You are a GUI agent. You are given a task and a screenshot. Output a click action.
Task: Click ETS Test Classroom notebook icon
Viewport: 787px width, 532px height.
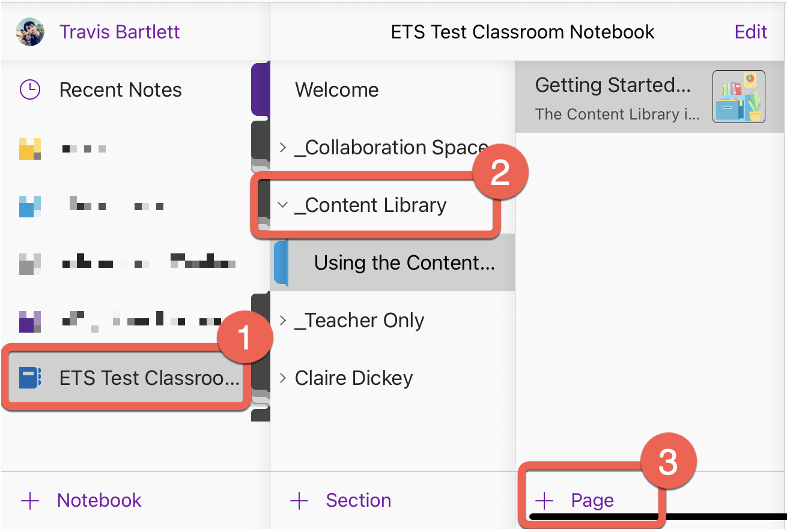click(x=30, y=378)
